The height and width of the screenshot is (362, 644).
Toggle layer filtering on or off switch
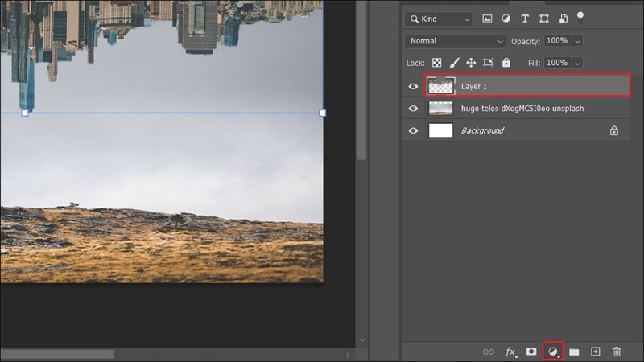580,18
